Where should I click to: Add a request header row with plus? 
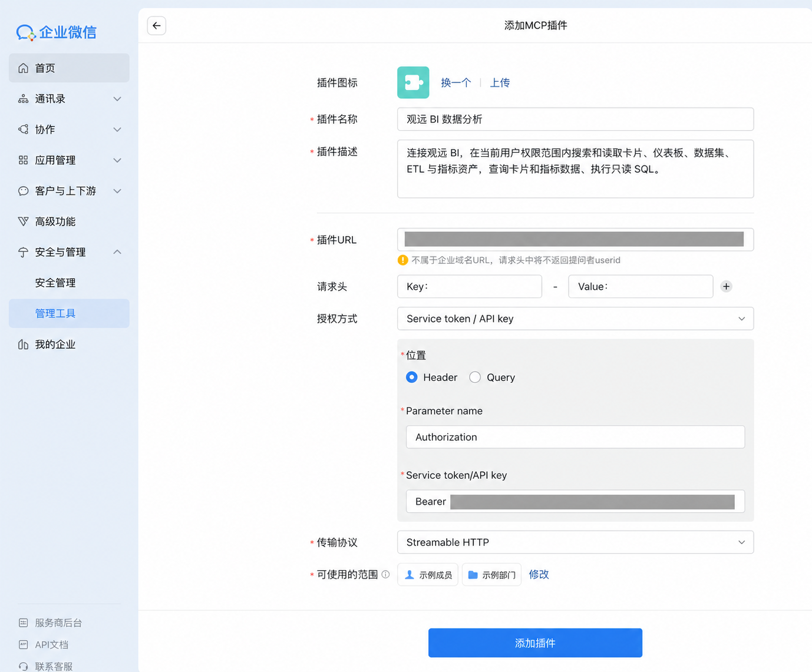(x=726, y=286)
